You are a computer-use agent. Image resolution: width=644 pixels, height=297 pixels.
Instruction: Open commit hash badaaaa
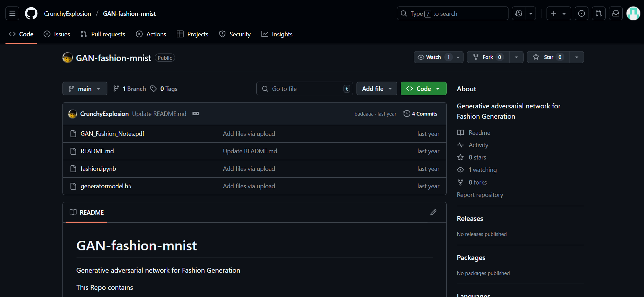click(x=364, y=114)
